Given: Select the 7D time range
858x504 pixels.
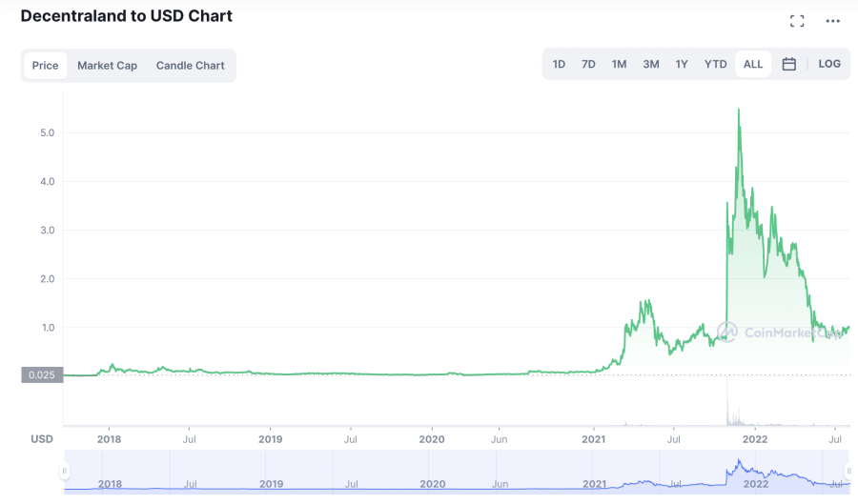Looking at the screenshot, I should [x=588, y=64].
